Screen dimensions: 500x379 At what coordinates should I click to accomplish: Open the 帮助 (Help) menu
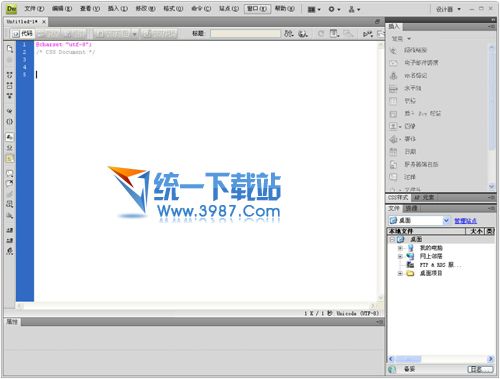[285, 9]
